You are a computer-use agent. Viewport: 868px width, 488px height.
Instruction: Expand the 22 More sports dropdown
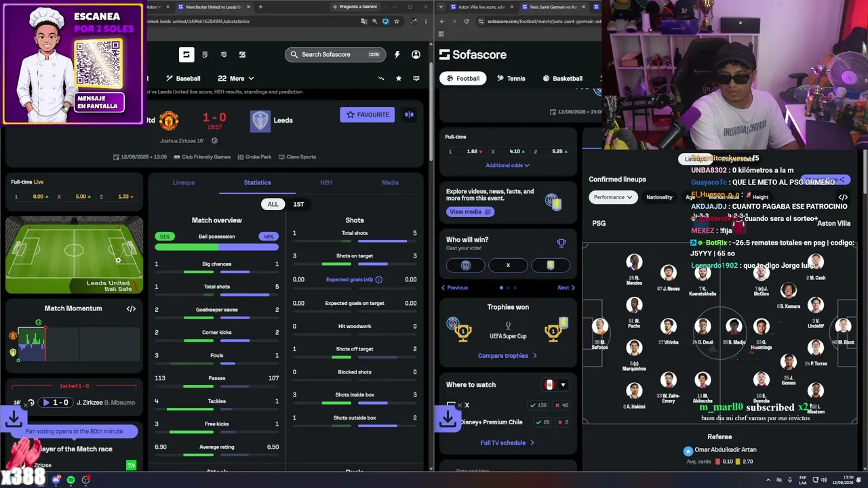235,79
